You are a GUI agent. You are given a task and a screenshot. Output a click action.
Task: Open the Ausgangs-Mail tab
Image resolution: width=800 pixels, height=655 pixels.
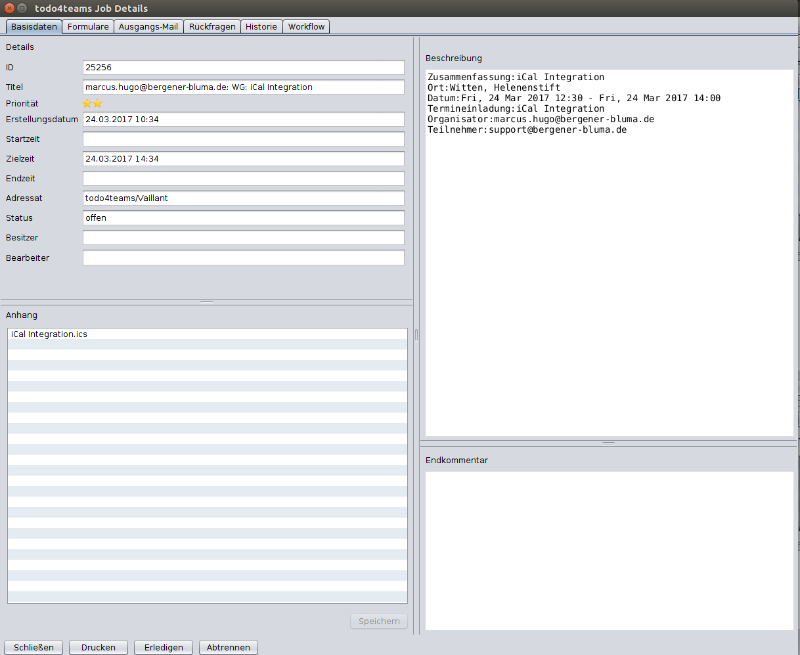[x=148, y=27]
